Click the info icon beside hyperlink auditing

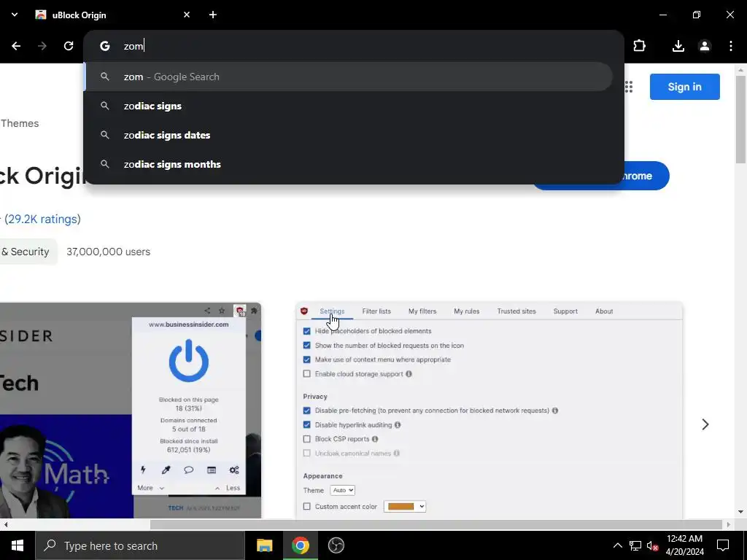pyautogui.click(x=398, y=425)
